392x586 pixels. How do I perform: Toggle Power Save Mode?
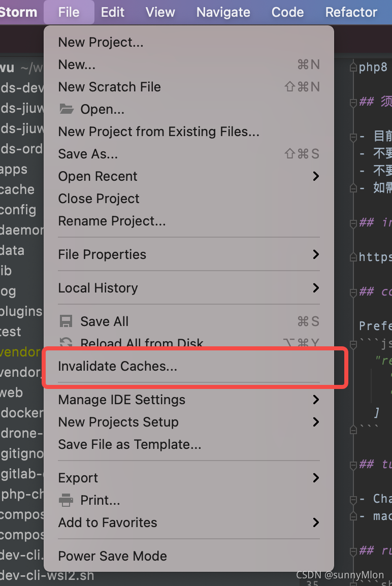coord(112,556)
